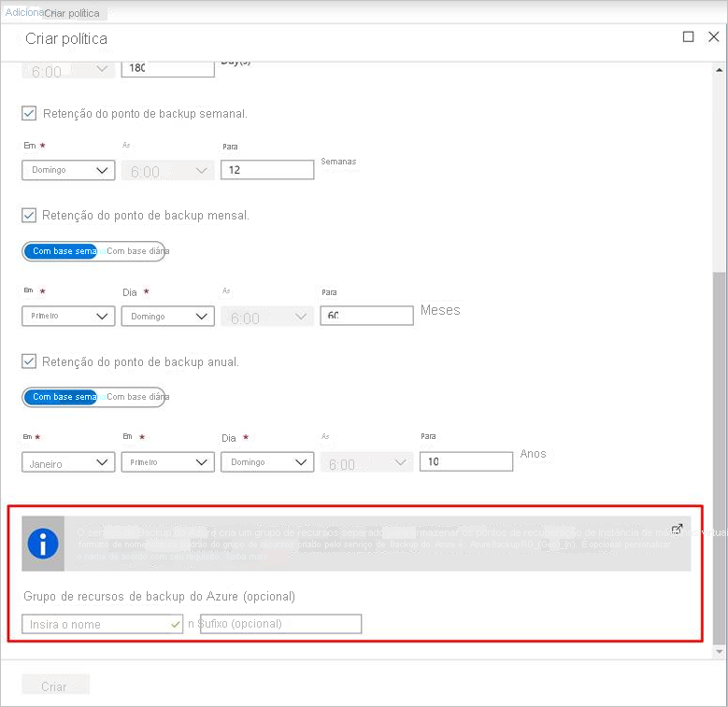Viewport: 728px width, 707px height.
Task: Click the blue info icon in the banner
Action: coord(43,544)
